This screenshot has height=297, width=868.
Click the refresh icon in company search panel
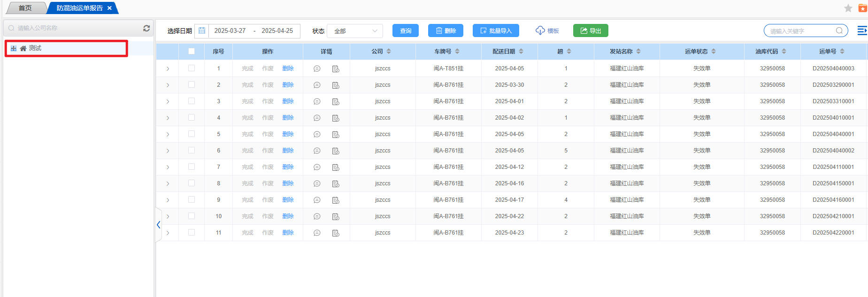(x=146, y=28)
